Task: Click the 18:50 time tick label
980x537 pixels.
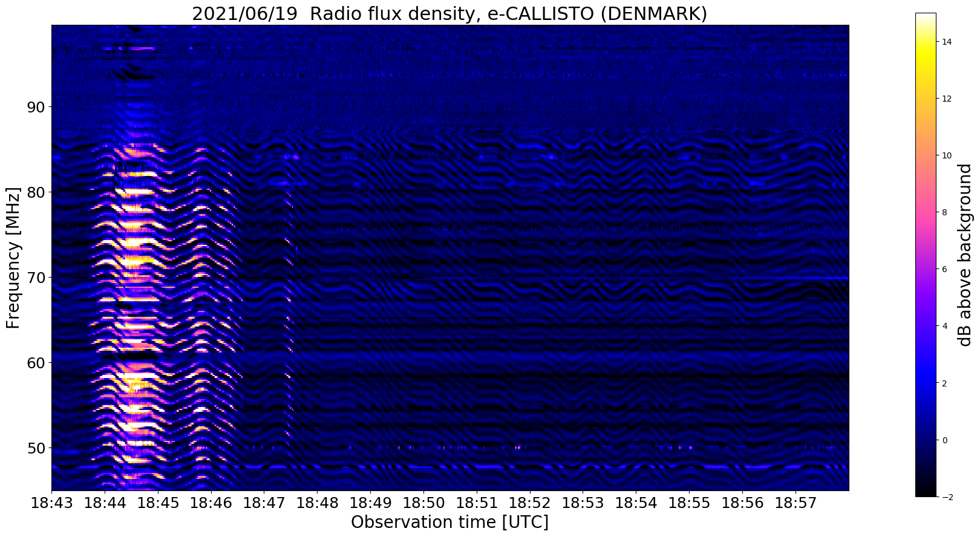Action: (423, 503)
